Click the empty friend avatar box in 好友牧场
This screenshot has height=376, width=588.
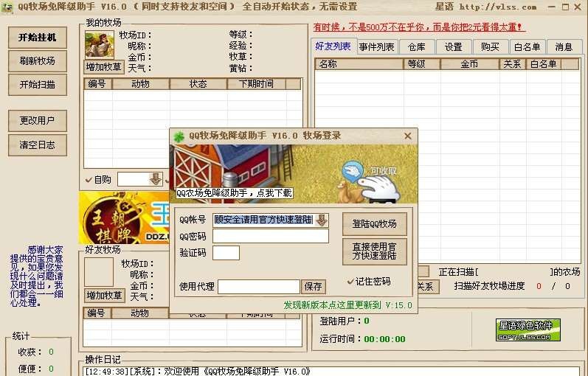99,272
